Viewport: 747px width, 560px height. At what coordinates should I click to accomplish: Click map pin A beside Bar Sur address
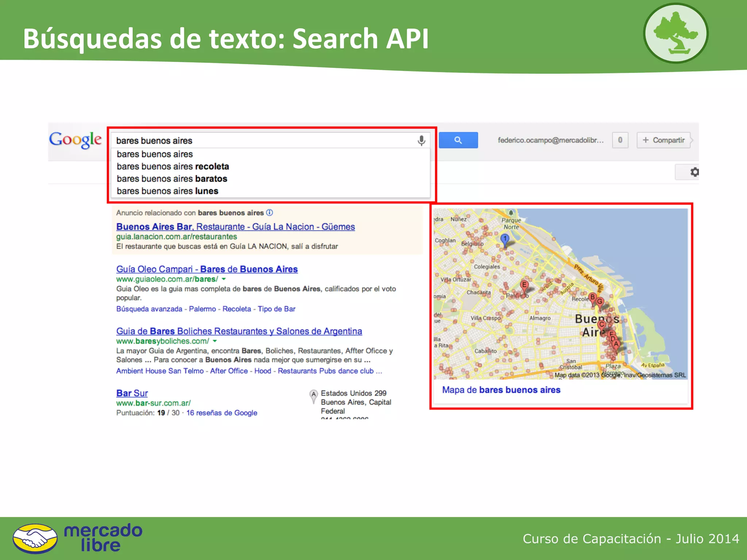coord(313,396)
